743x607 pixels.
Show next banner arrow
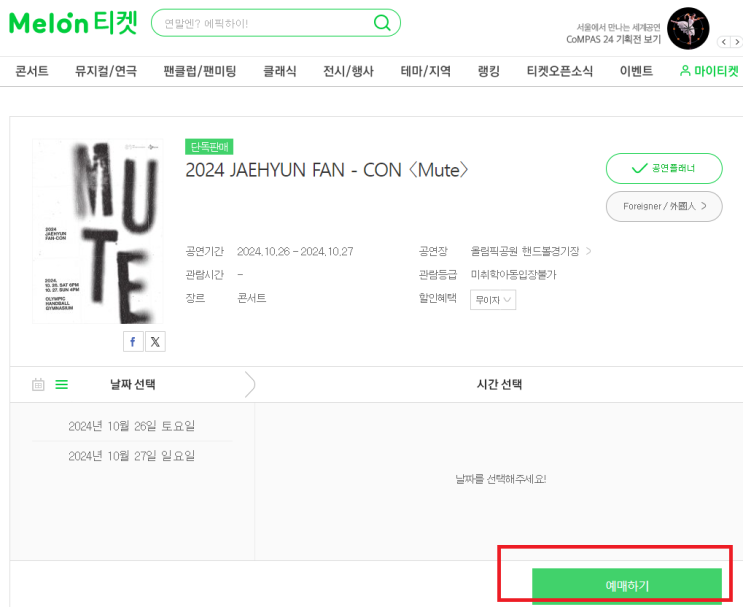[737, 42]
